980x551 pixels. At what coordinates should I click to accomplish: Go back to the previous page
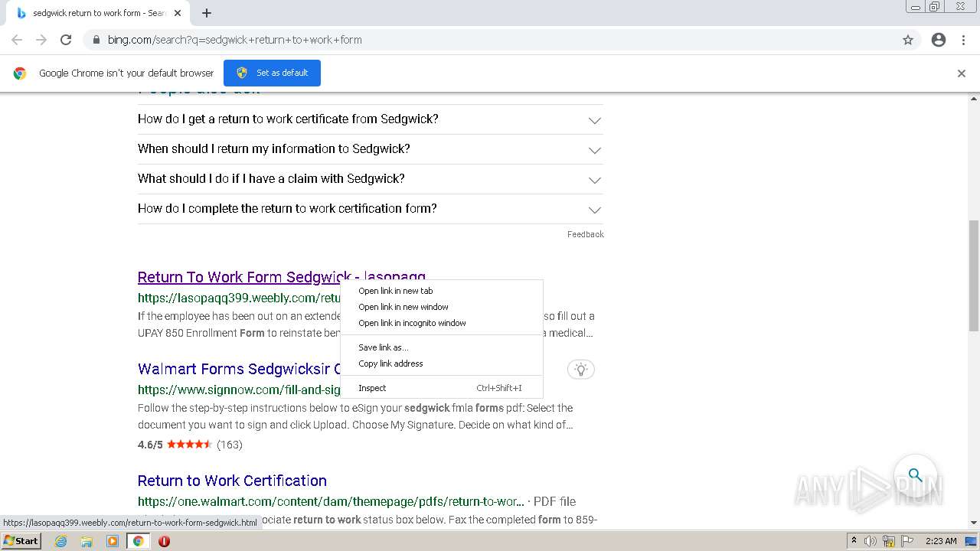(17, 40)
